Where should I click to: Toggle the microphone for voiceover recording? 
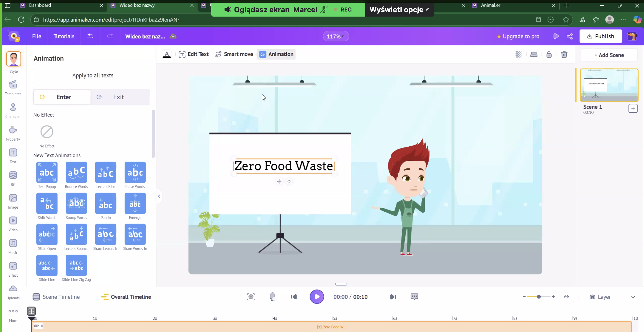(x=272, y=296)
